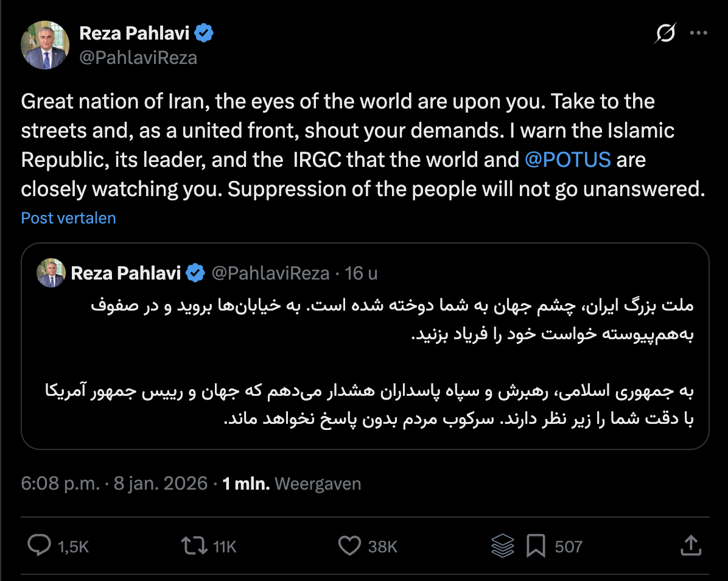Open the main @PahlaviReza handle under the name
This screenshot has width=728, height=581.
[x=138, y=57]
